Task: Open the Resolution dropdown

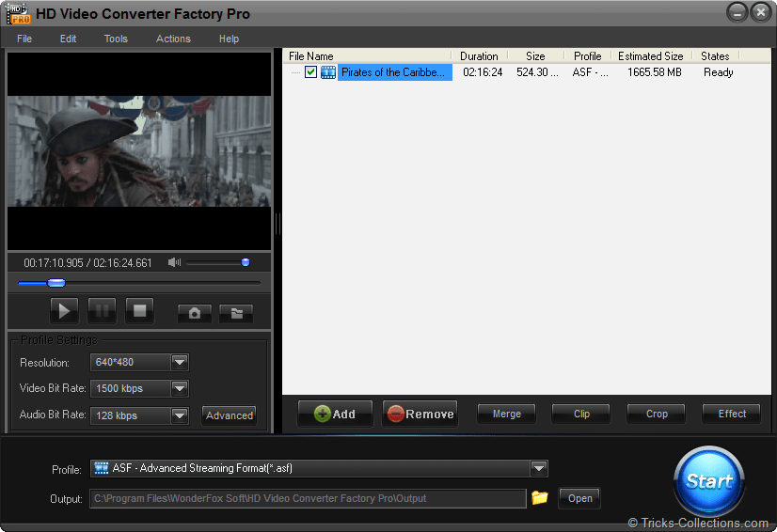Action: [180, 362]
